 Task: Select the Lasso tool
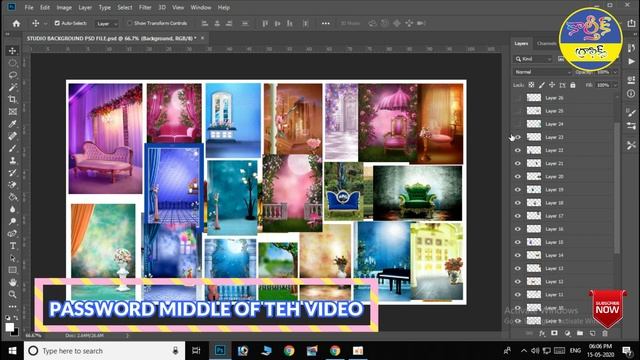pyautogui.click(x=12, y=75)
